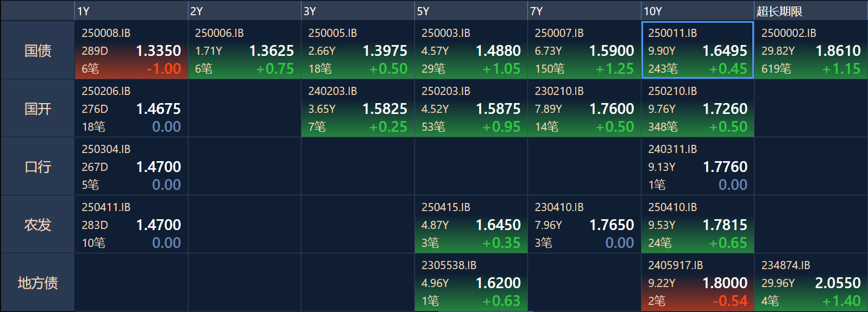This screenshot has height=312, width=868.
Task: Click yield value 1.8000
Action: (725, 283)
